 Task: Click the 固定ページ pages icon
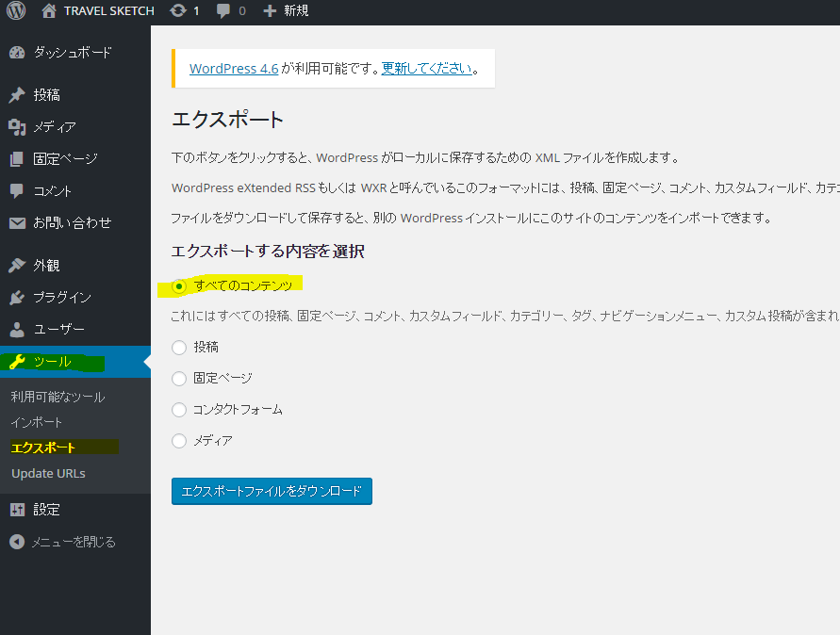pos(17,159)
